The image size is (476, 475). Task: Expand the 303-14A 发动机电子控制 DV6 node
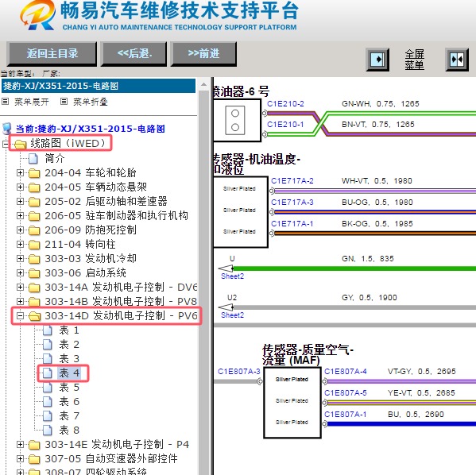20,287
